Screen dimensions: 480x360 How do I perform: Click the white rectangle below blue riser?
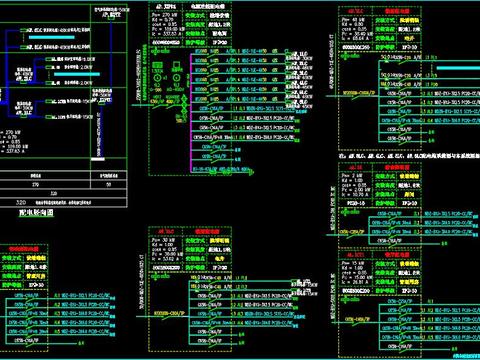tap(98, 159)
